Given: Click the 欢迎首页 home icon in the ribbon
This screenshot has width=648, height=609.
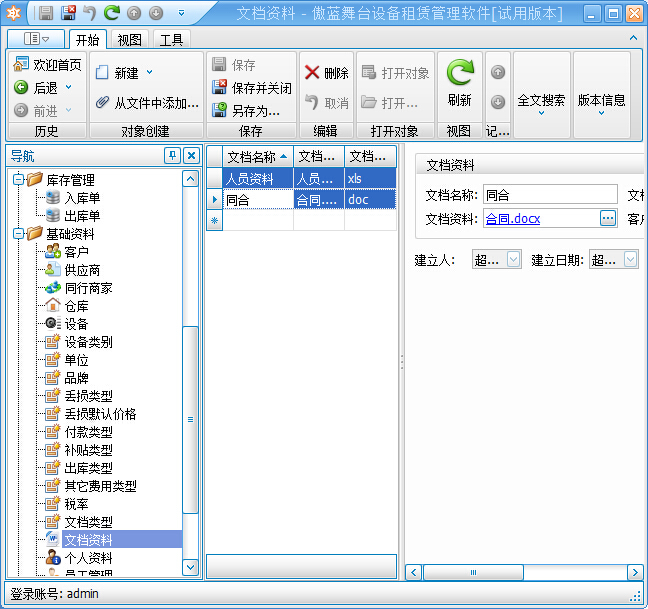Looking at the screenshot, I should tap(22, 65).
